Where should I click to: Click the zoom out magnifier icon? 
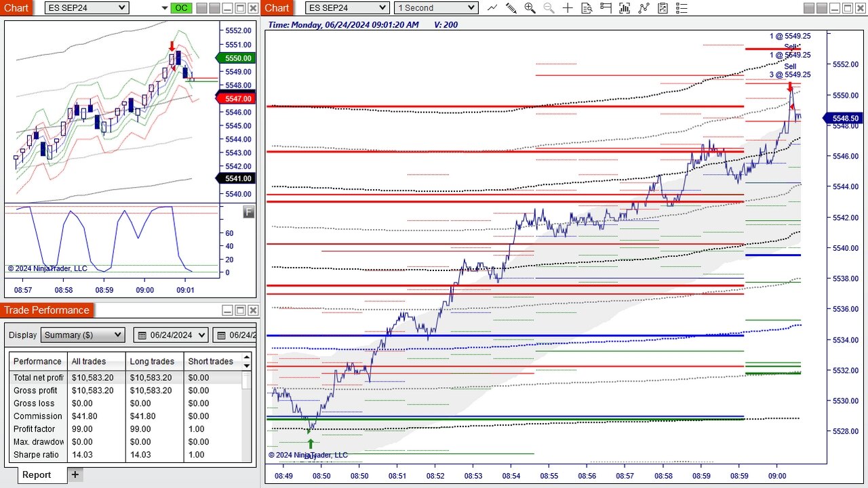[x=549, y=8]
